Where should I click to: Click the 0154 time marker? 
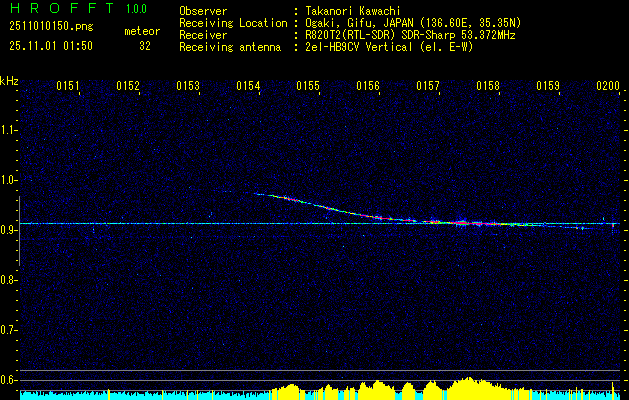[x=248, y=86]
